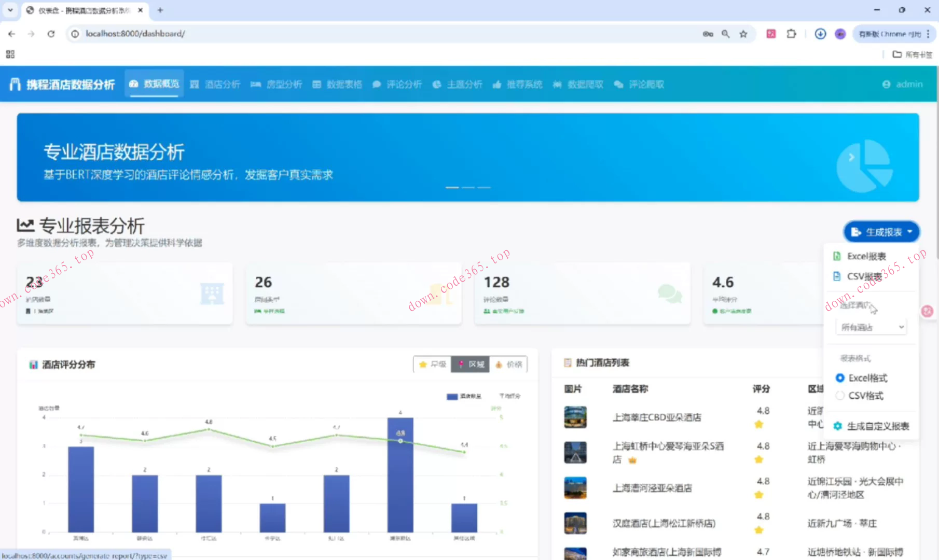Select the CSV格式 radio option
Viewport: 939px width, 560px height.
pos(840,395)
